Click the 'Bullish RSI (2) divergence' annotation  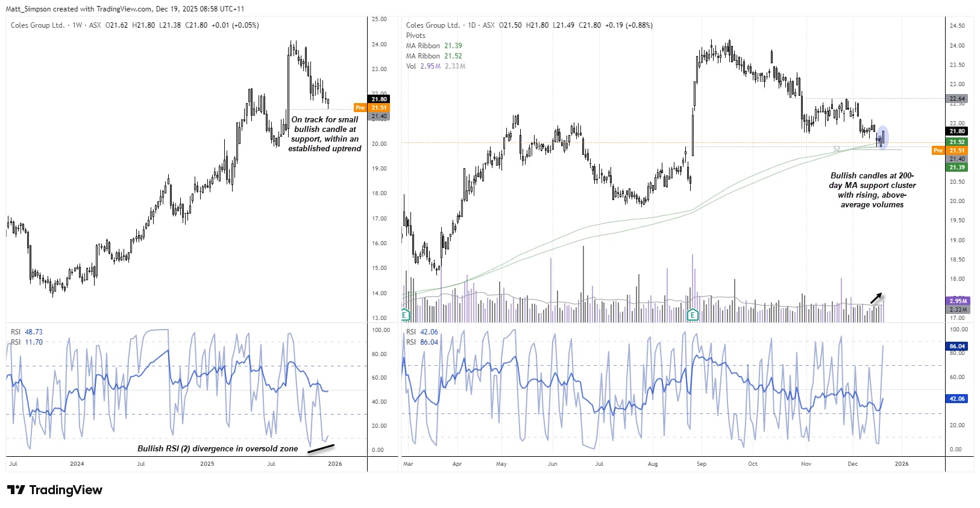tap(218, 448)
